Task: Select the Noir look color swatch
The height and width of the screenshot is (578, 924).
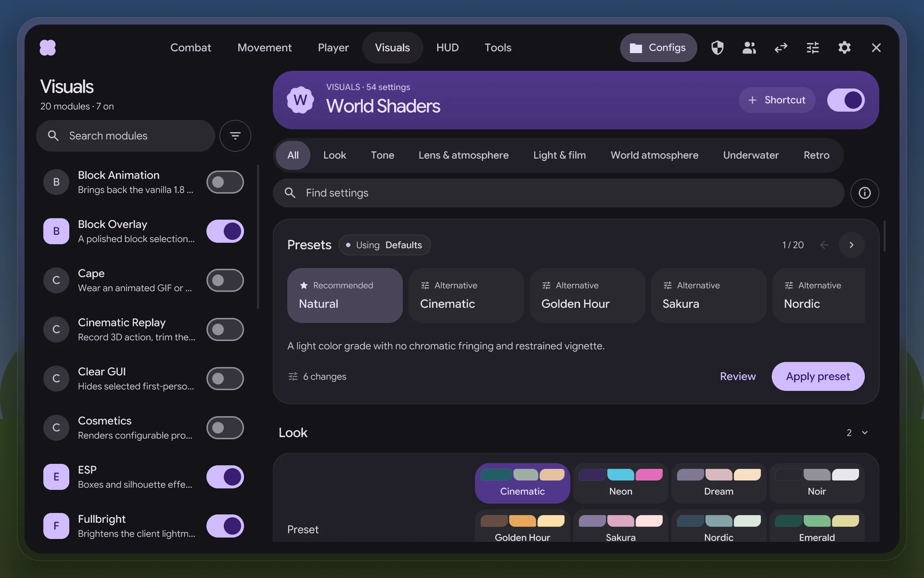Action: (x=817, y=483)
